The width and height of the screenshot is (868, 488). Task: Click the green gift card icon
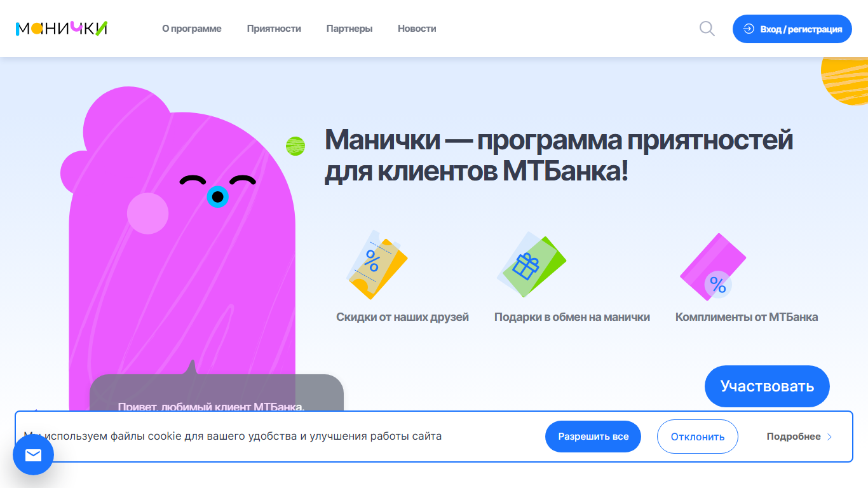click(x=531, y=264)
